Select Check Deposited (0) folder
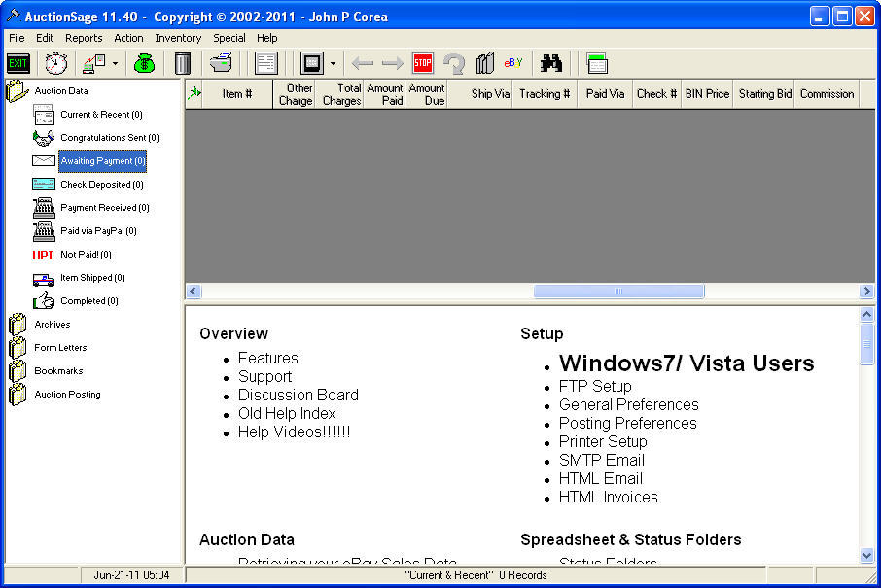 click(102, 185)
